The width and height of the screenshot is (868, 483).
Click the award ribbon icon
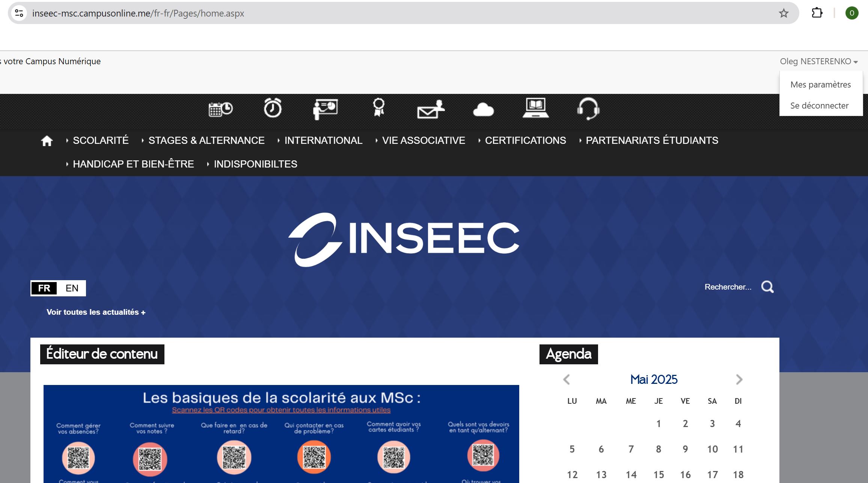(x=378, y=108)
